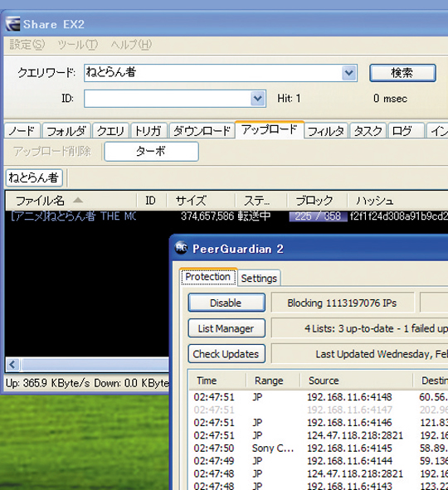Select the アップロード tab
Image resolution: width=448 pixels, height=490 pixels.
tap(269, 129)
